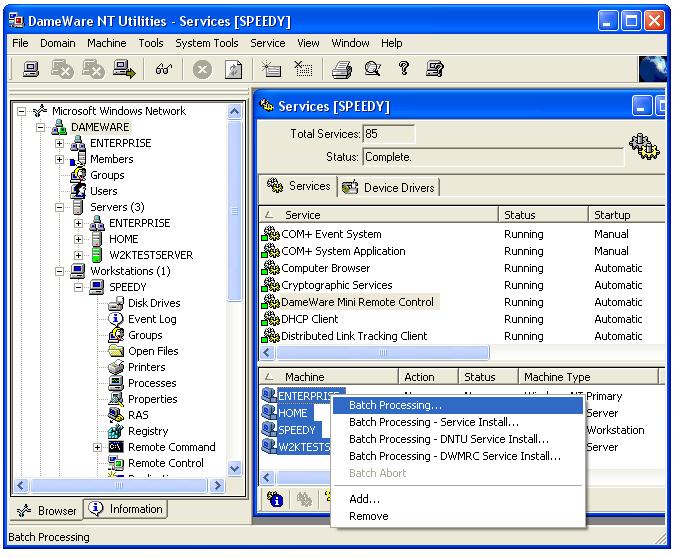The height and width of the screenshot is (558, 681).
Task: Click the binoculars find icon in the toolbar
Action: pos(164,69)
